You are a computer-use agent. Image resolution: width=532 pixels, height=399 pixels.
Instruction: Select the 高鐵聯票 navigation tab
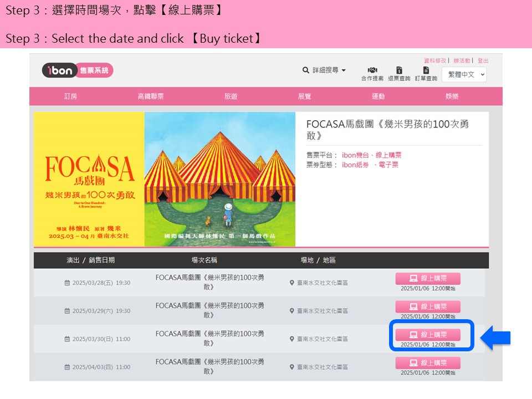[x=151, y=96]
